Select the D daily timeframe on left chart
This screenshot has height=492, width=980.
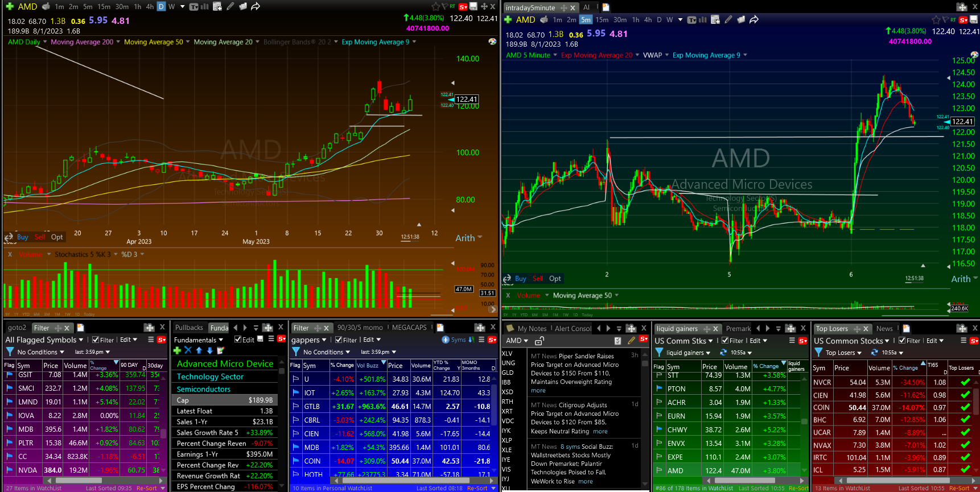161,6
